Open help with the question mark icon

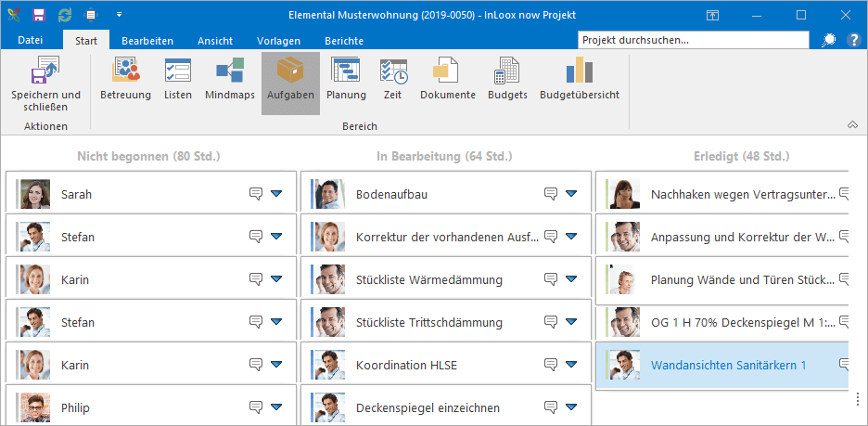click(x=854, y=40)
